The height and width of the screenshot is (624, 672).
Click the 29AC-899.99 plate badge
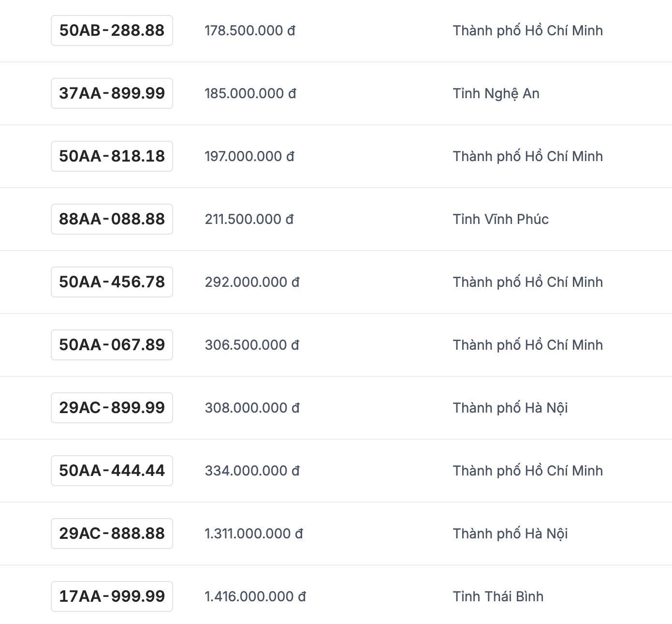pos(112,408)
